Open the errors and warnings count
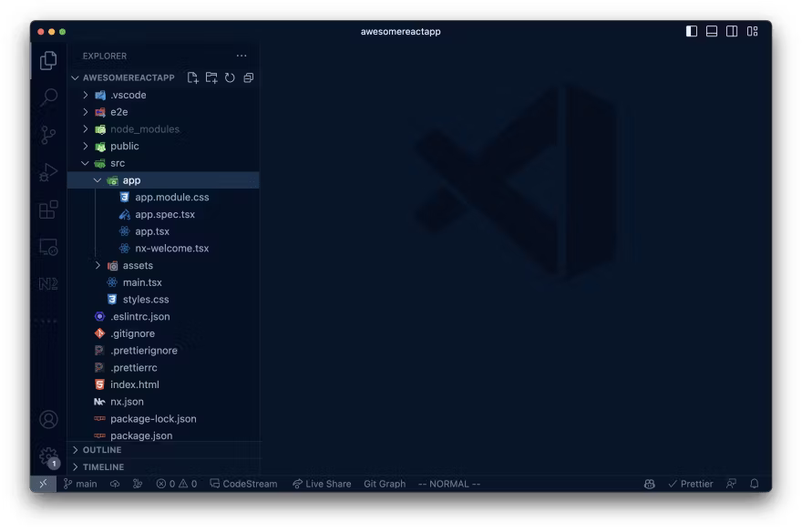 (x=177, y=484)
